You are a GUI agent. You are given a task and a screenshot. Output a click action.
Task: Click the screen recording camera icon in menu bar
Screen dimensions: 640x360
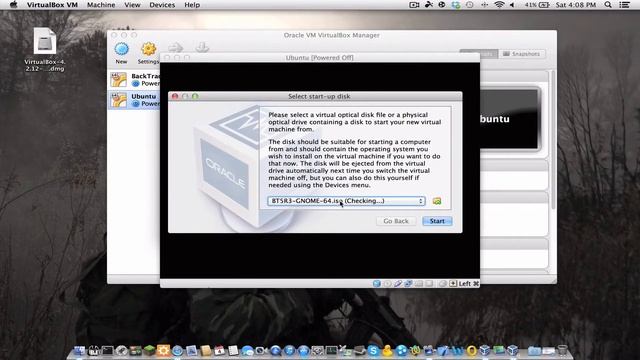pyautogui.click(x=414, y=5)
